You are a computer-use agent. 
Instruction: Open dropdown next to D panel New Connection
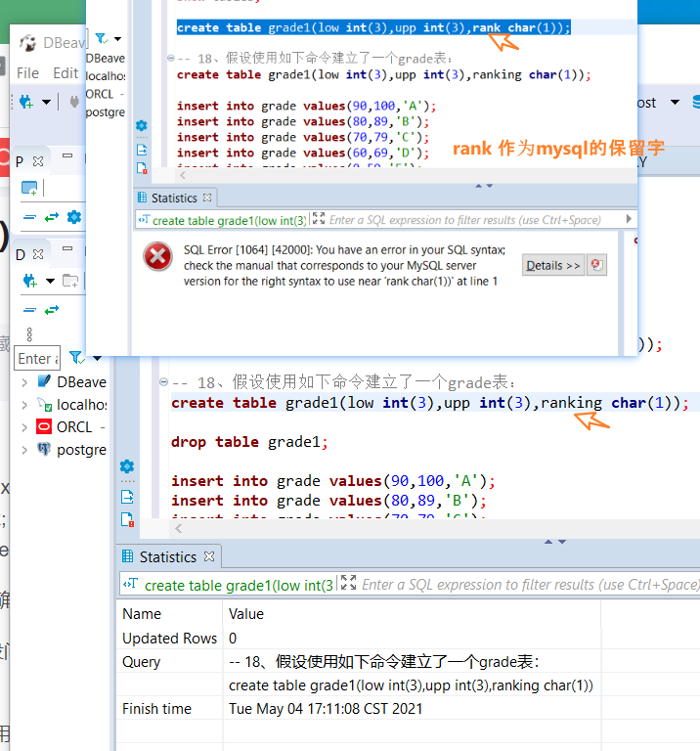pyautogui.click(x=50, y=282)
